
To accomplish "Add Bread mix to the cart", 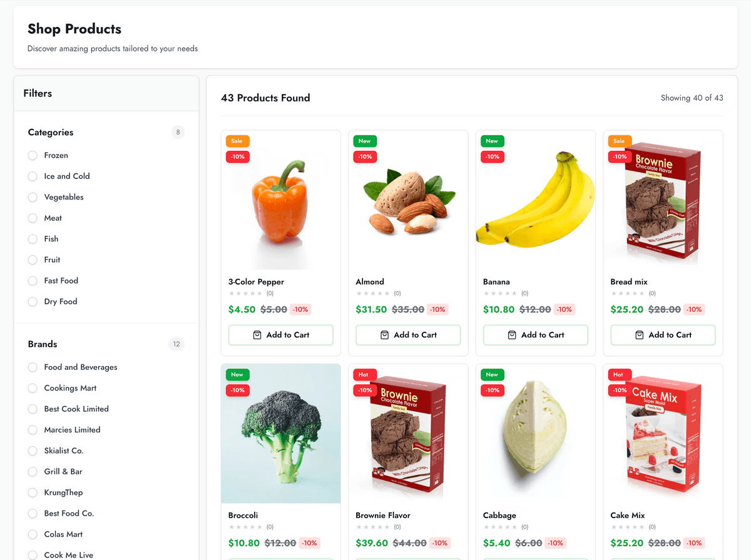I will pyautogui.click(x=663, y=335).
